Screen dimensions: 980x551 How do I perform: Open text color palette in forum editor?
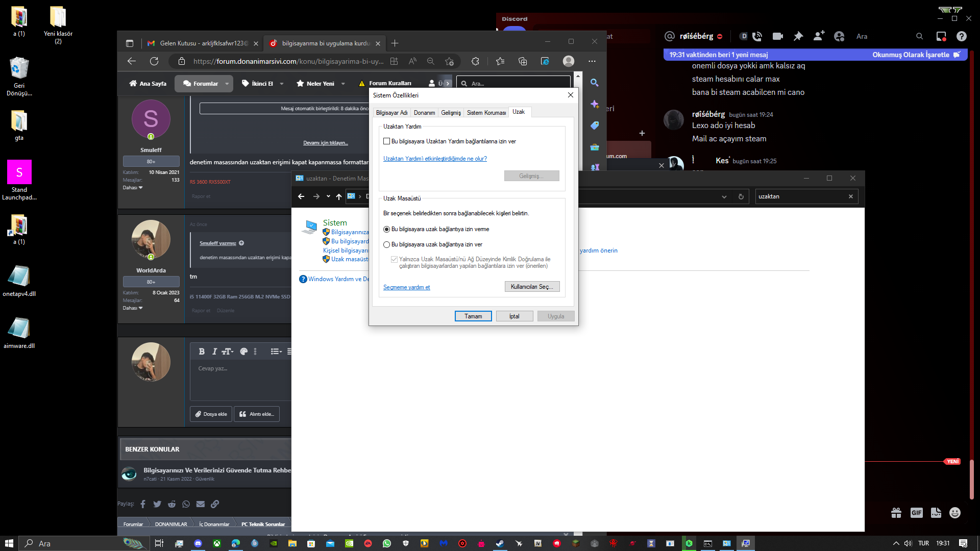243,352
